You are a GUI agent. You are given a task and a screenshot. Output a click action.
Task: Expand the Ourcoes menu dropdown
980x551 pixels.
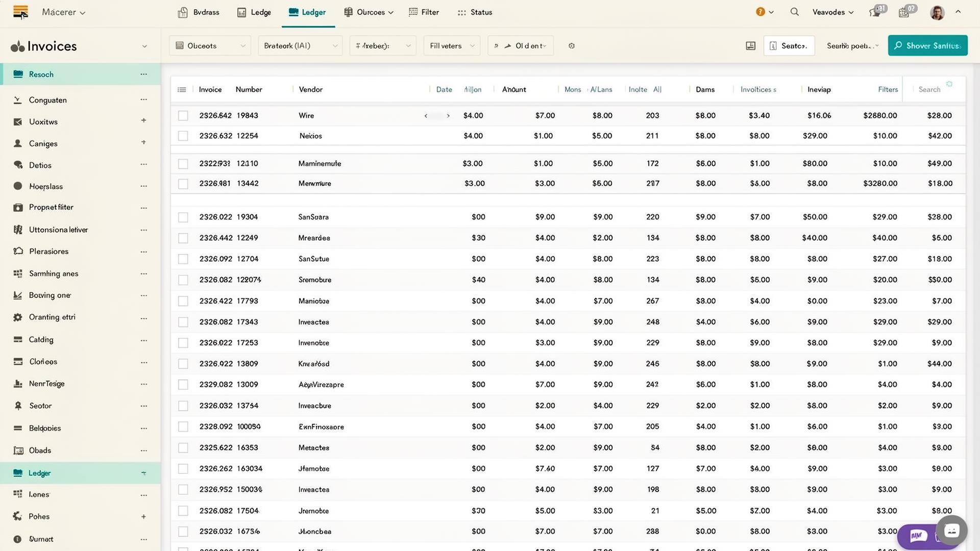(x=369, y=12)
